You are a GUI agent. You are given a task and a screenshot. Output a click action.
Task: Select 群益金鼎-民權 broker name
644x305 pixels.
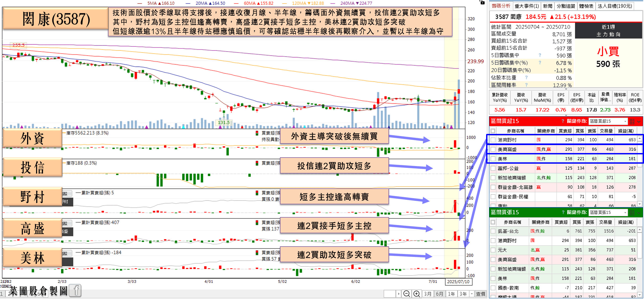pos(513,197)
